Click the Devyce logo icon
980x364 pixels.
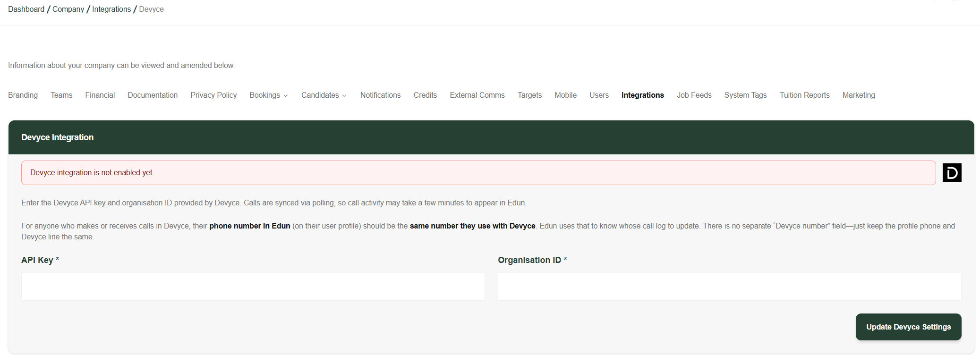pyautogui.click(x=952, y=173)
